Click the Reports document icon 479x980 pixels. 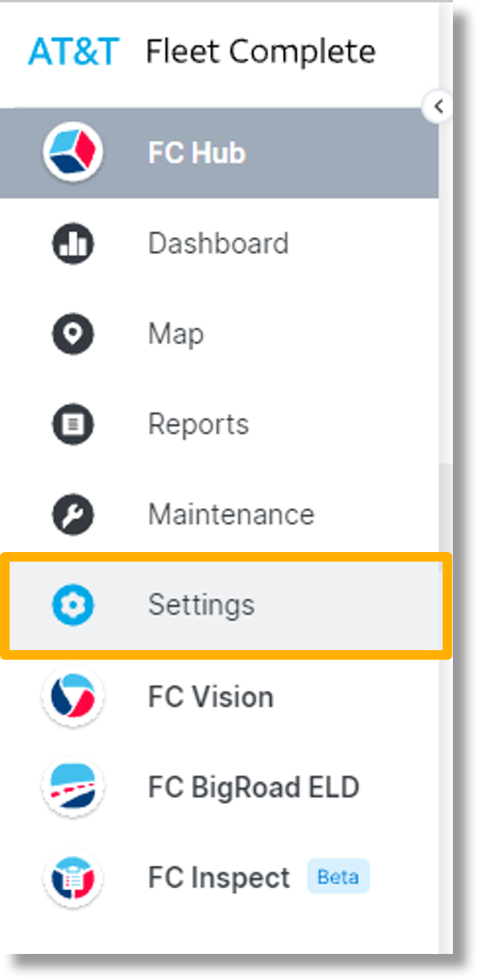click(73, 424)
